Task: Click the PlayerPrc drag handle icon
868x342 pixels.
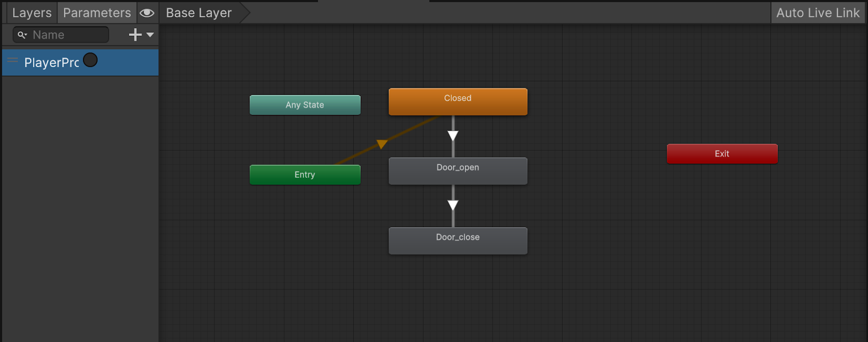Action: pos(12,60)
